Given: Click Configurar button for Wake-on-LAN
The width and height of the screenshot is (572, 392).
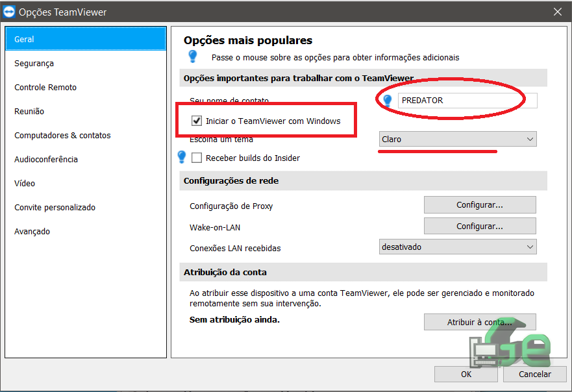Looking at the screenshot, I should click(480, 226).
